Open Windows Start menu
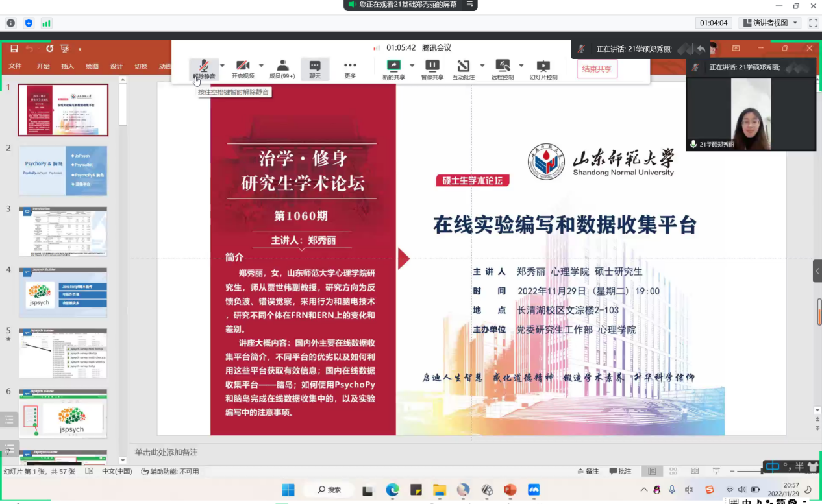Image resolution: width=822 pixels, height=504 pixels. click(x=288, y=490)
